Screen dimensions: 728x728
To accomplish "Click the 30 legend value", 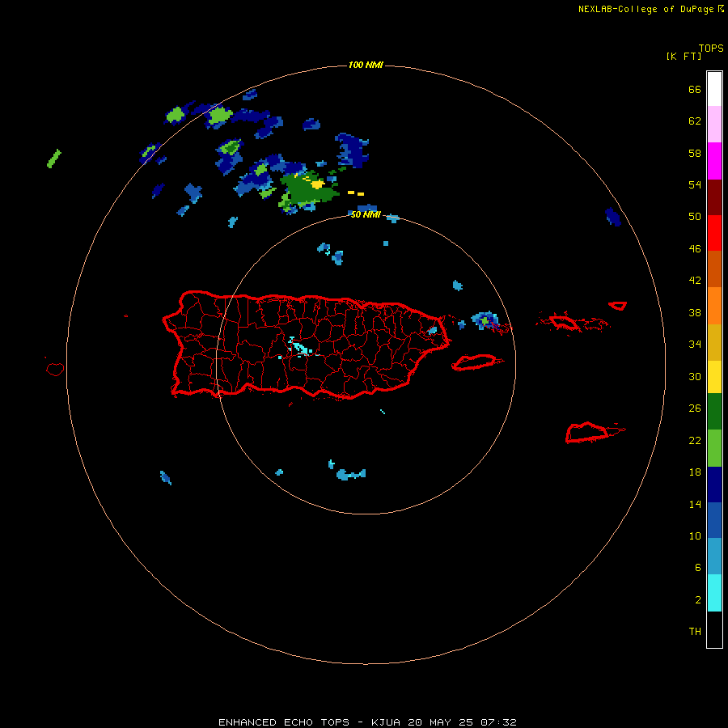I will [x=695, y=376].
